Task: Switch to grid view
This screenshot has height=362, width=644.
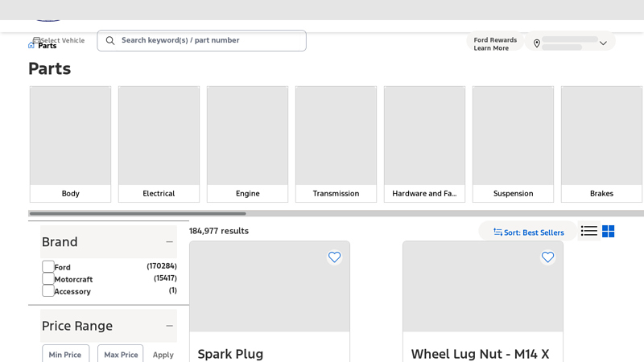Action: pos(609,231)
